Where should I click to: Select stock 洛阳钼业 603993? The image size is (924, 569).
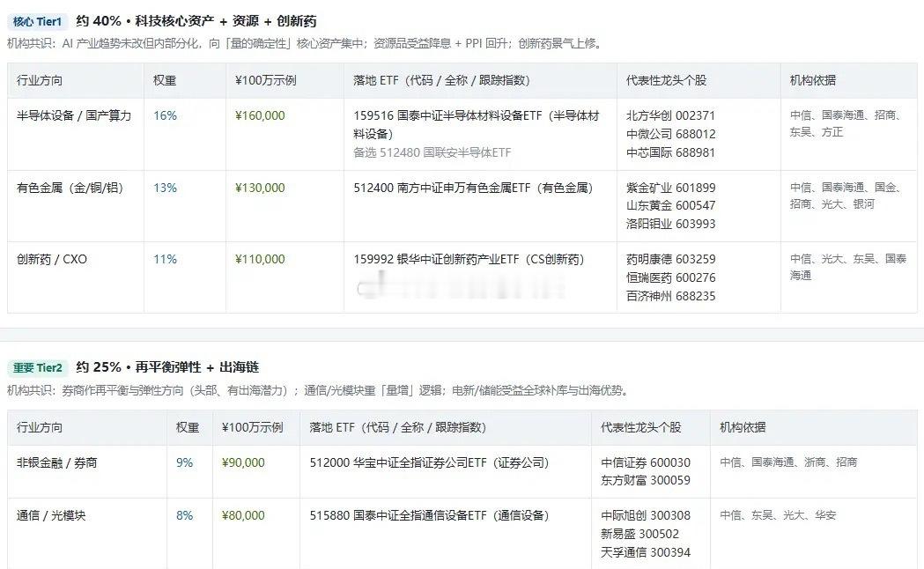point(670,224)
